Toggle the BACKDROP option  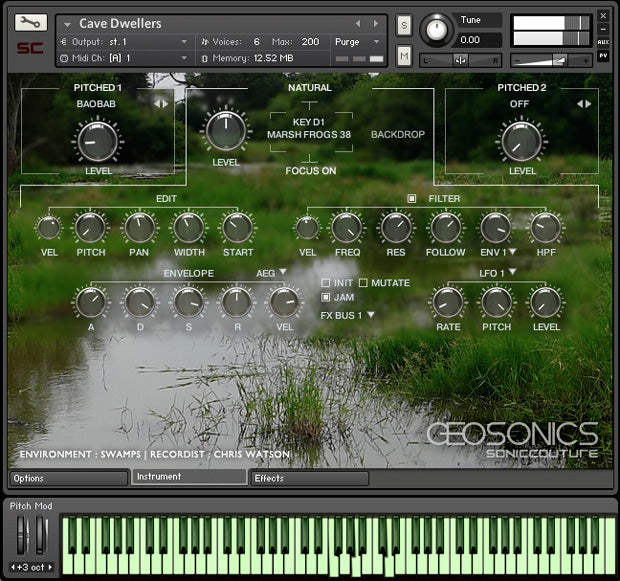[x=397, y=134]
